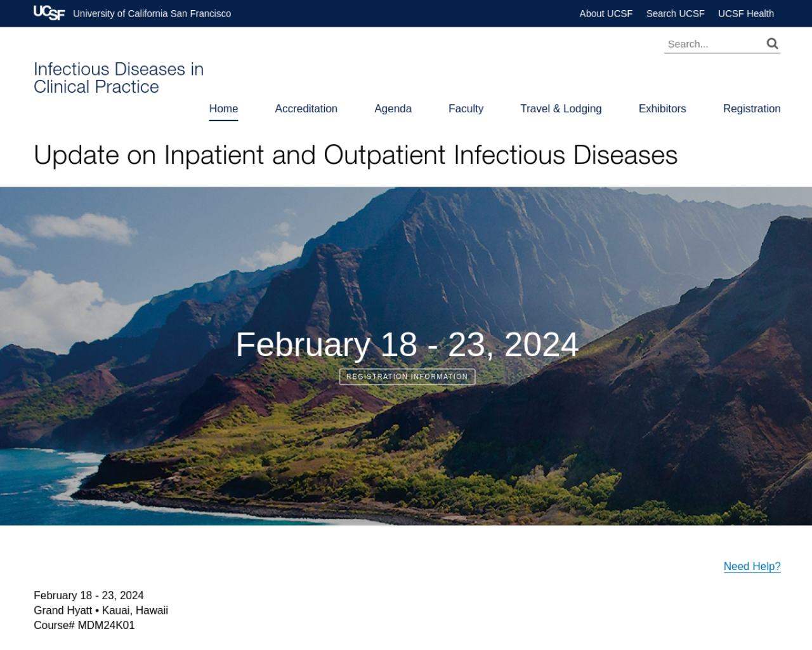Select the Home menu item
Screen dimensions: 812x650
pyautogui.click(x=223, y=109)
